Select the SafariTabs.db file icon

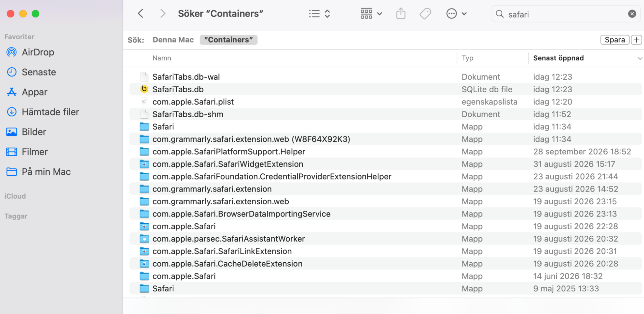coord(144,89)
